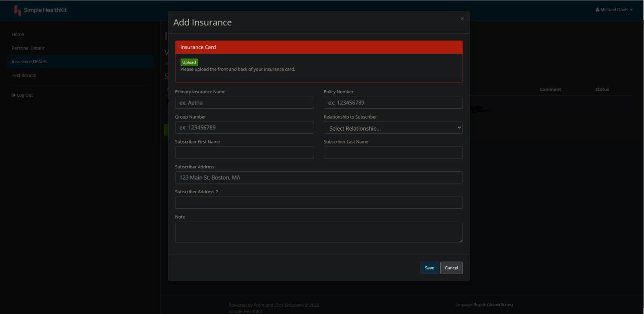The height and width of the screenshot is (314, 644).
Task: Select the Group Number input
Action: click(x=244, y=128)
